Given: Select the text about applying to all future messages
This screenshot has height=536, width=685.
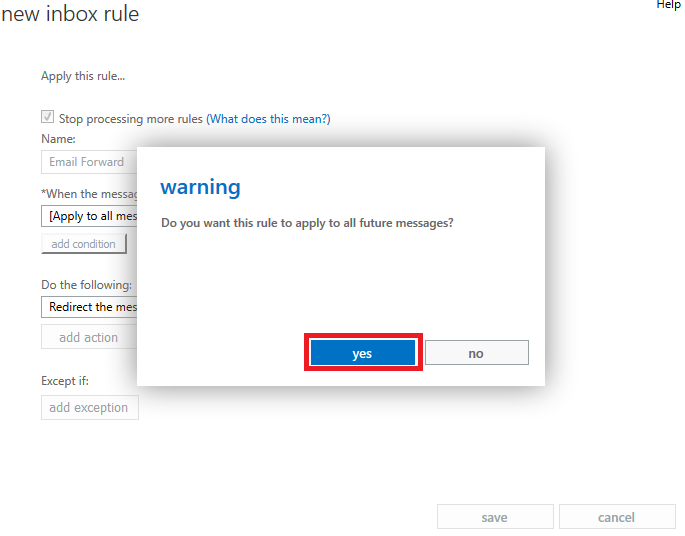Looking at the screenshot, I should coord(307,223).
